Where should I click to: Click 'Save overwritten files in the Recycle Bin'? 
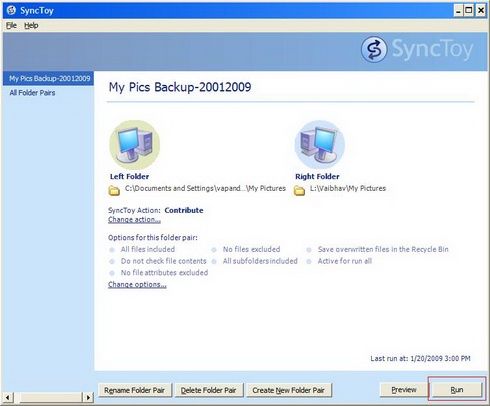click(383, 249)
